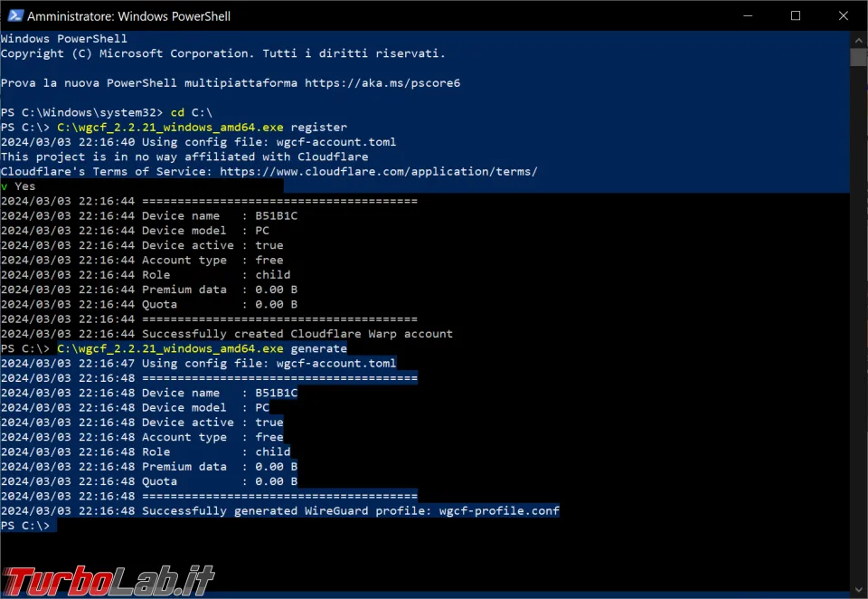Click 'This project is in no way affiliated' line
The width and height of the screenshot is (868, 599).
[184, 157]
